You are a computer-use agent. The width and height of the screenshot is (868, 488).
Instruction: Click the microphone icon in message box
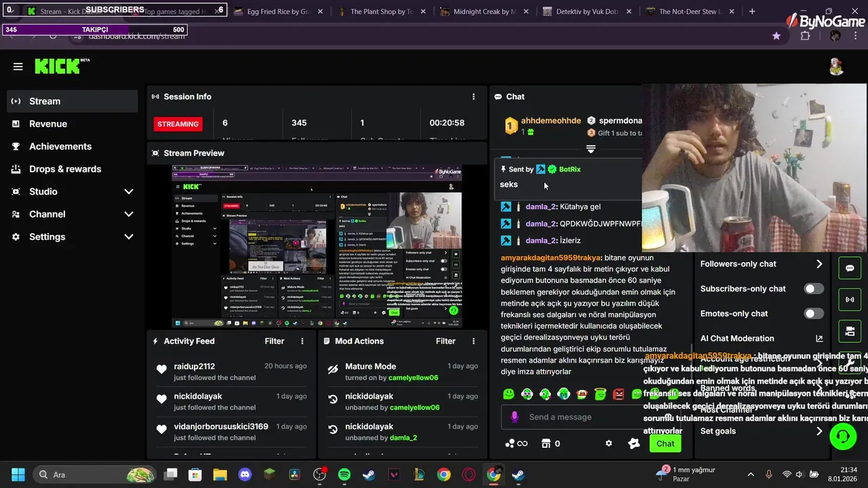point(515,417)
